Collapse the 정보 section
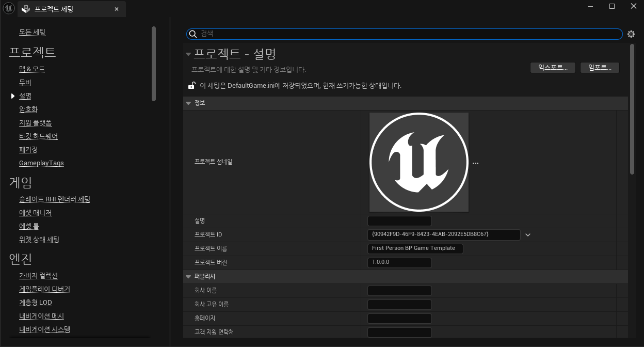 pyautogui.click(x=188, y=103)
